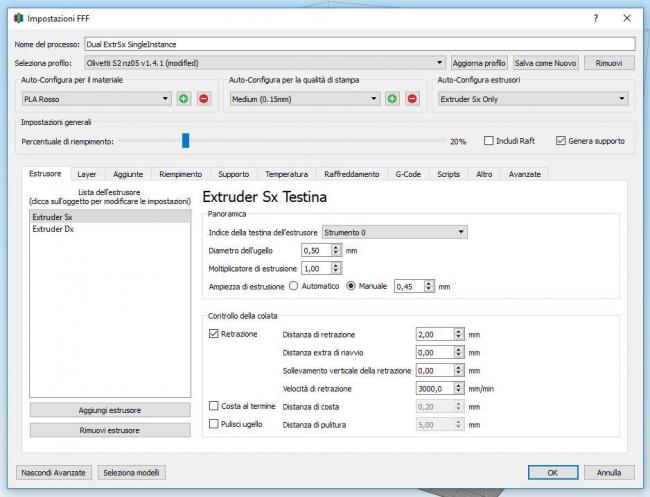Click red minus icon next to PLA Rosso
The width and height of the screenshot is (650, 497).
tap(203, 99)
